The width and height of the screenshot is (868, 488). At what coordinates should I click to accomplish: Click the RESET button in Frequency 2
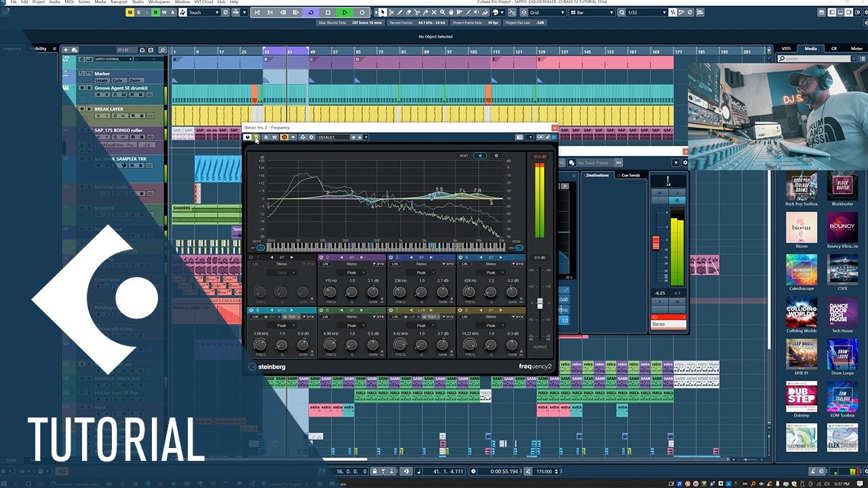point(464,156)
